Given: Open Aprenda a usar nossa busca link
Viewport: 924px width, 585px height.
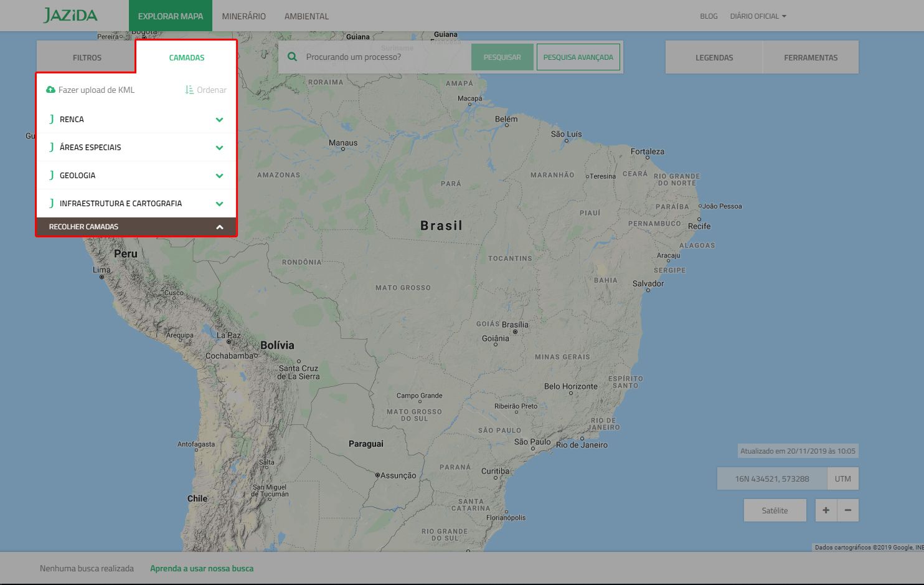Looking at the screenshot, I should coord(202,568).
